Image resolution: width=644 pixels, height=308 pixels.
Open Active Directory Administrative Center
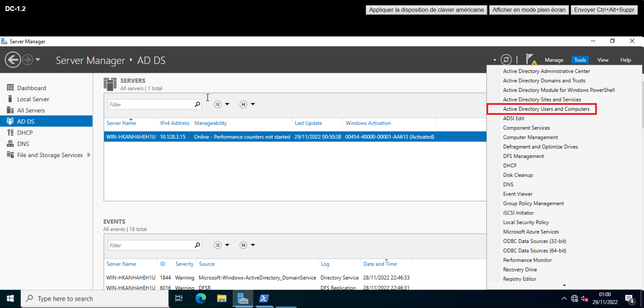(x=546, y=71)
